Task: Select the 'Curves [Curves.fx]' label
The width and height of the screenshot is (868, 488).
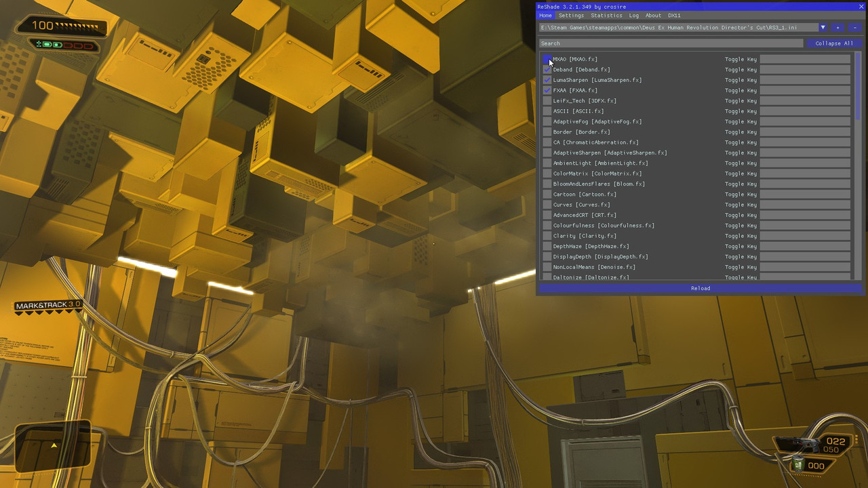Action: (581, 205)
